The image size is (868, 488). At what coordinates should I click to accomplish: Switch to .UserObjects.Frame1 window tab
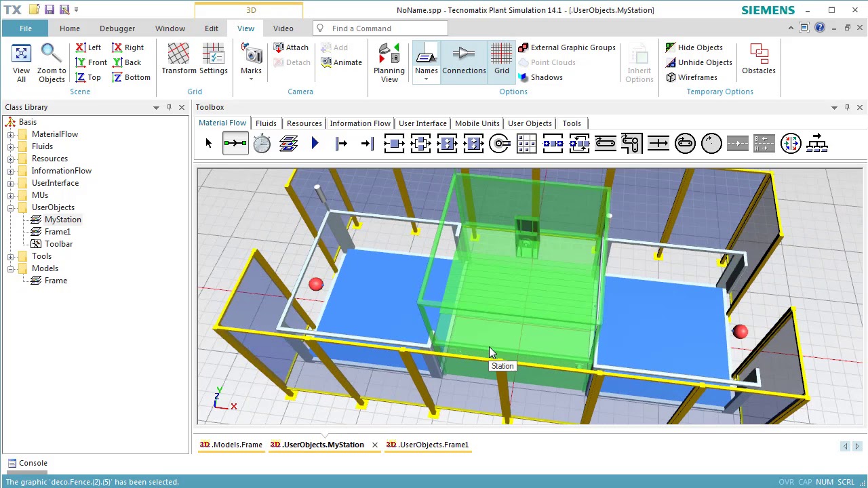[427, 445]
